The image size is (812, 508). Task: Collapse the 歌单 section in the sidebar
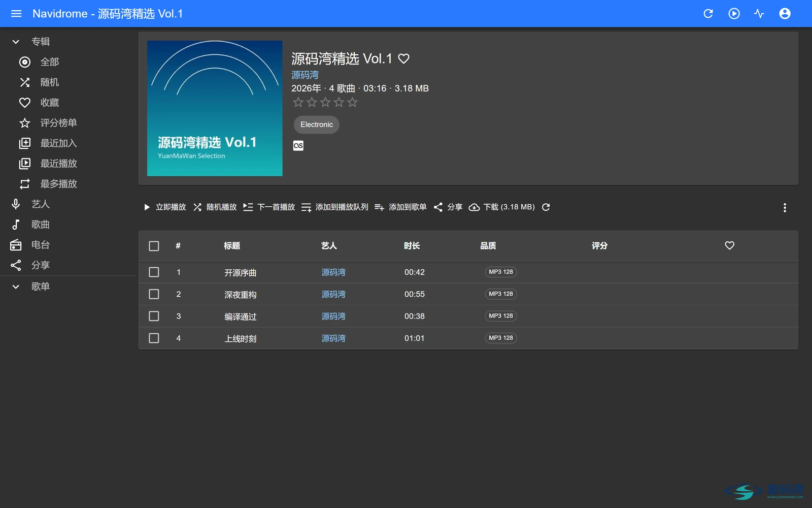tap(67, 287)
